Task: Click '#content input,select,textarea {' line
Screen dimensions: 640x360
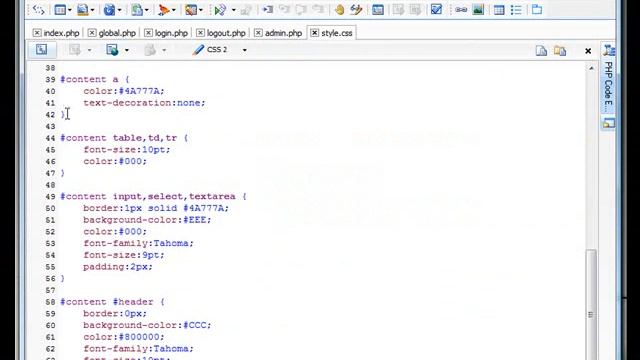Action: coord(153,196)
